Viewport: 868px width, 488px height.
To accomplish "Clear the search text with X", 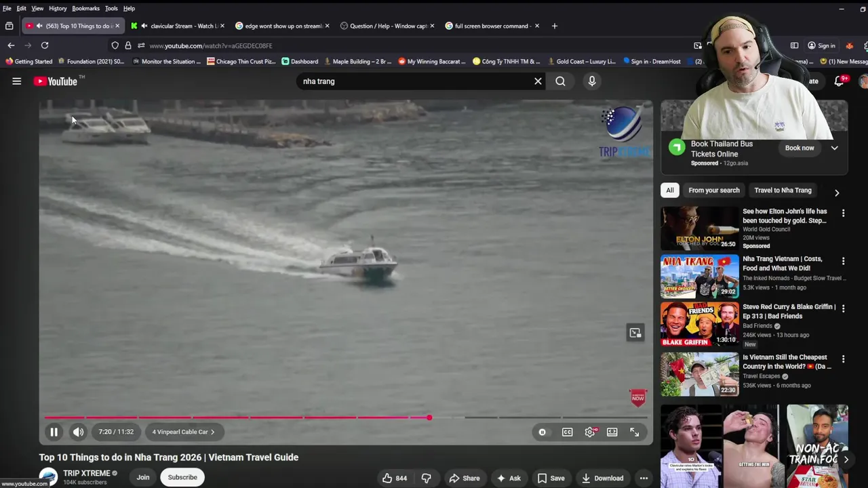I will click(538, 81).
